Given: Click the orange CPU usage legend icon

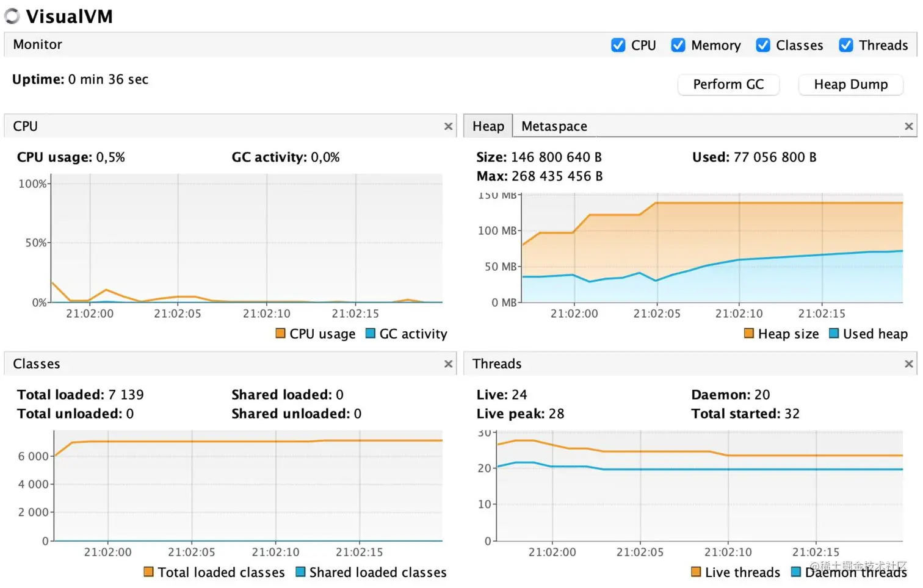Looking at the screenshot, I should click(x=280, y=334).
